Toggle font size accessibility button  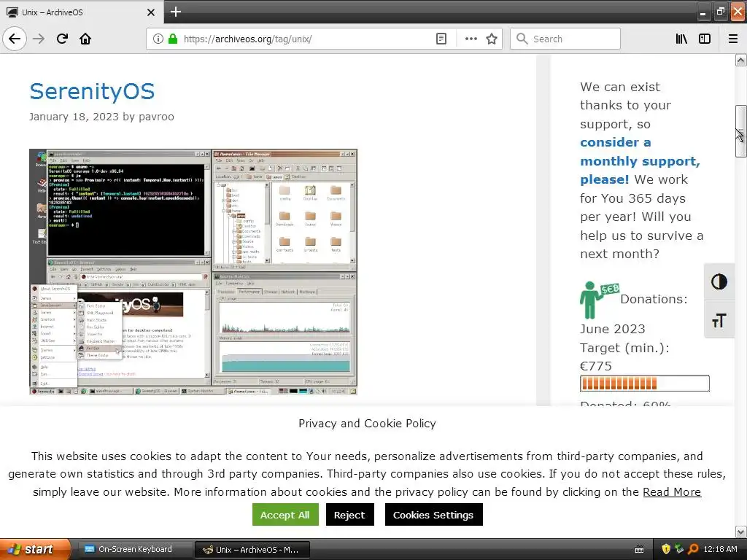719,321
